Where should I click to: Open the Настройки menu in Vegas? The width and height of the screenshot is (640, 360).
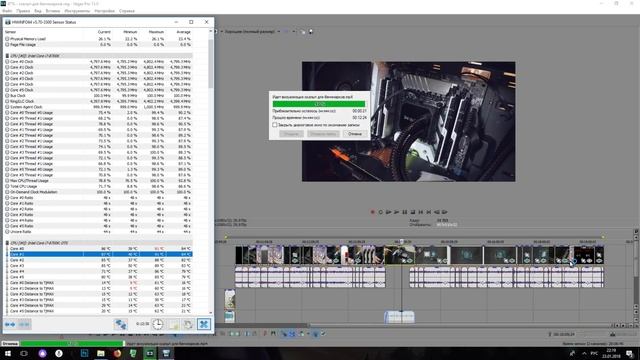104,11
